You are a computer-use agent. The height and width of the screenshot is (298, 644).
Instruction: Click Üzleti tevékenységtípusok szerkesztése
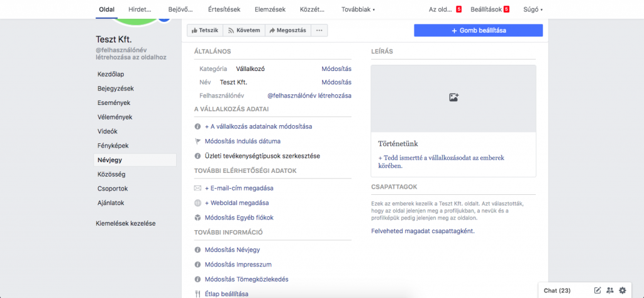[262, 156]
